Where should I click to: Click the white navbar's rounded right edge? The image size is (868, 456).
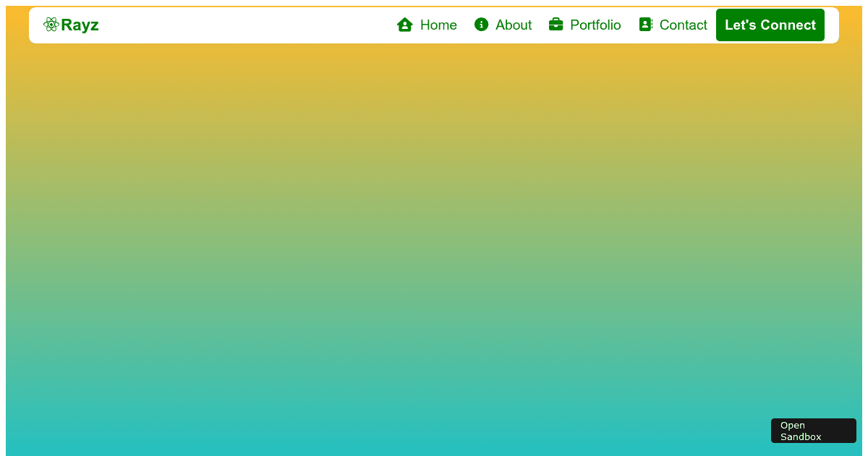point(833,25)
